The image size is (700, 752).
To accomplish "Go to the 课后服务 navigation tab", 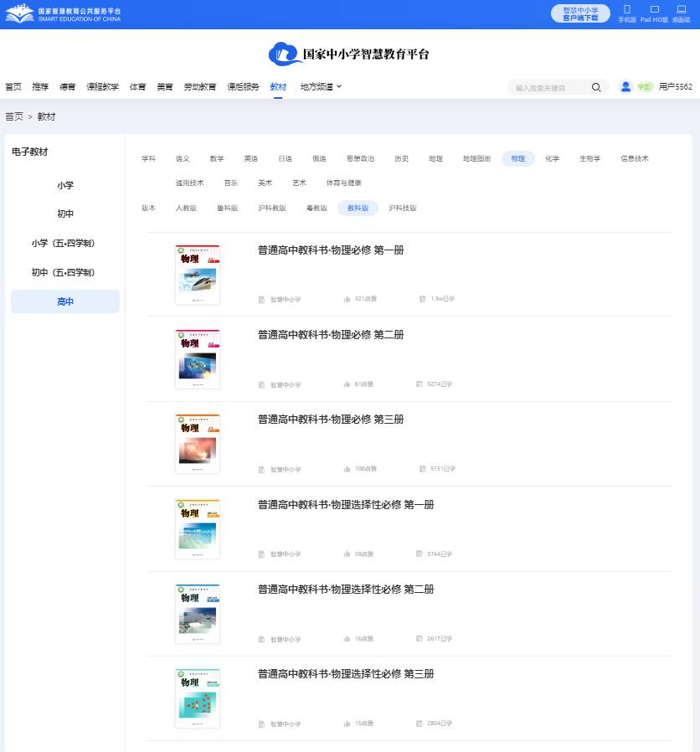I will (243, 86).
